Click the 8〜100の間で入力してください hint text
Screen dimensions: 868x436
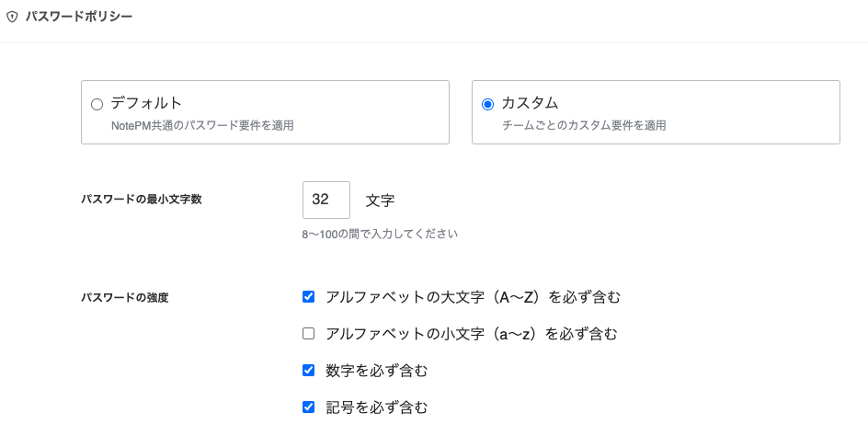point(379,234)
